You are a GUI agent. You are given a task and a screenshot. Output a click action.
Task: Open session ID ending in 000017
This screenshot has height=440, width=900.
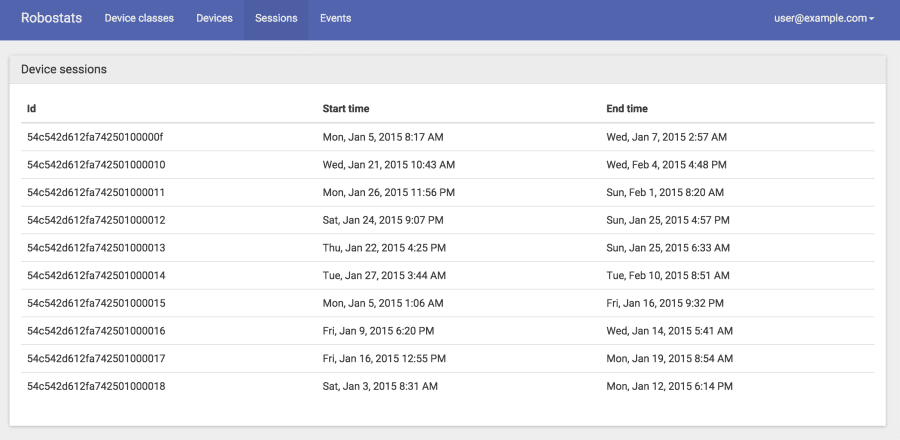click(96, 359)
